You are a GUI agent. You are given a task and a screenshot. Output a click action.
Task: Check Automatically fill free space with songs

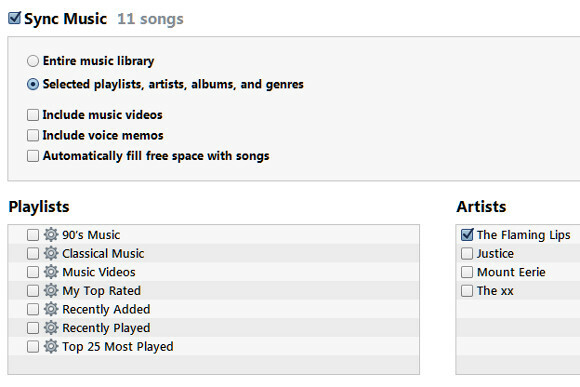click(x=33, y=156)
